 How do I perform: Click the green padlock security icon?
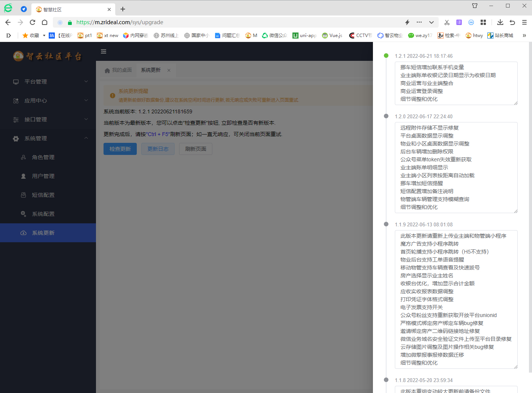[x=70, y=22]
